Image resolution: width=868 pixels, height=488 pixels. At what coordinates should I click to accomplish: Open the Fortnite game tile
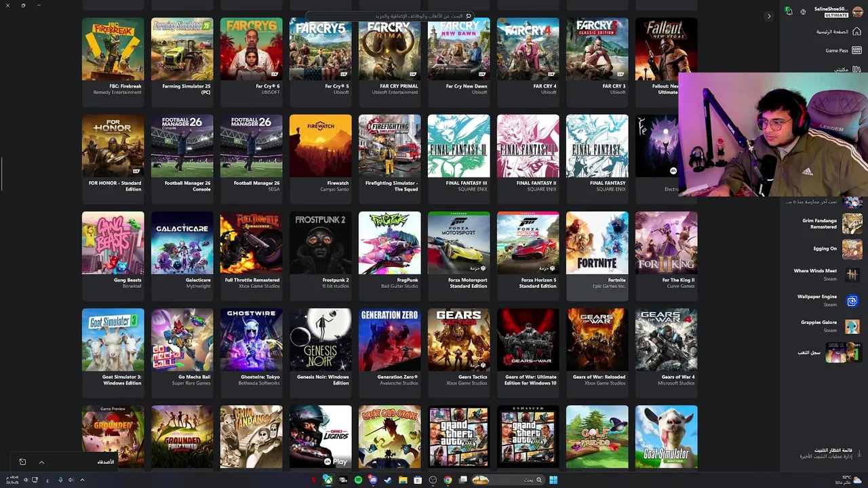pyautogui.click(x=597, y=256)
